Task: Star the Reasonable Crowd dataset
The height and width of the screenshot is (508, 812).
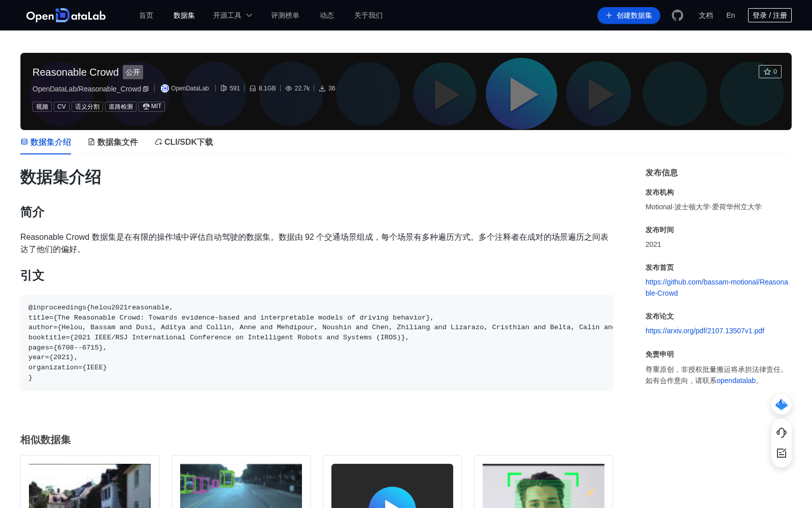Action: tap(770, 72)
